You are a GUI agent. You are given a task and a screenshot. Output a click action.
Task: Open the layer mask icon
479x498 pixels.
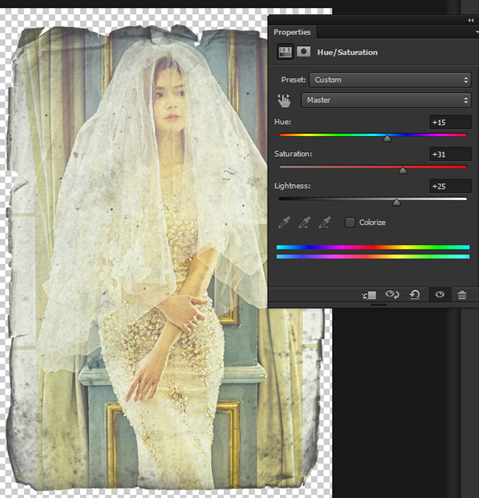click(303, 52)
